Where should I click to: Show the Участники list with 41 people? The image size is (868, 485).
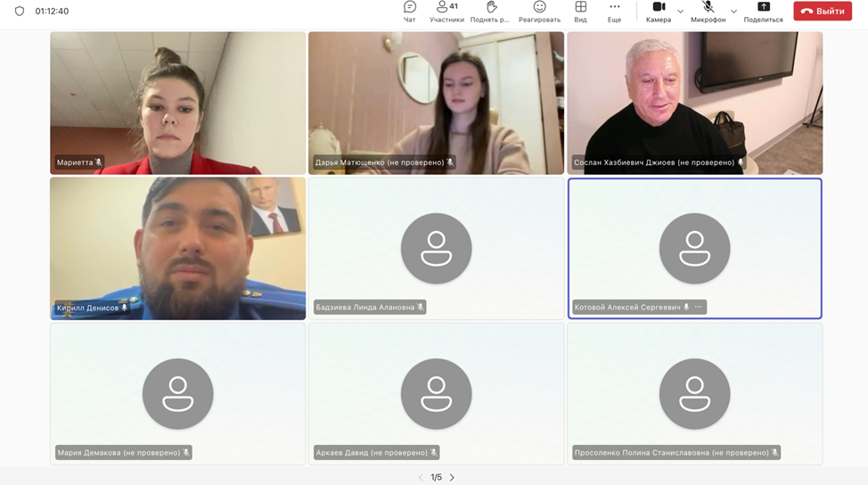click(446, 11)
